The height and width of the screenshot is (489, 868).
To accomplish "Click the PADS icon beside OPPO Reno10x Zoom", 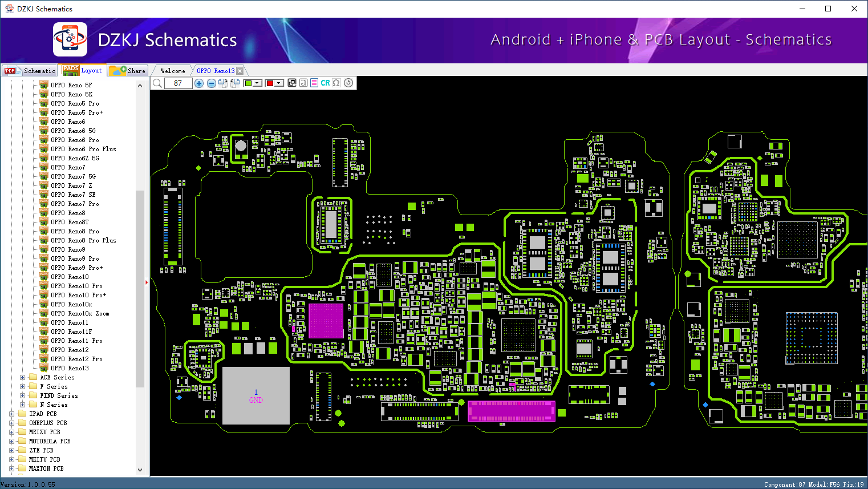I will pos(44,313).
